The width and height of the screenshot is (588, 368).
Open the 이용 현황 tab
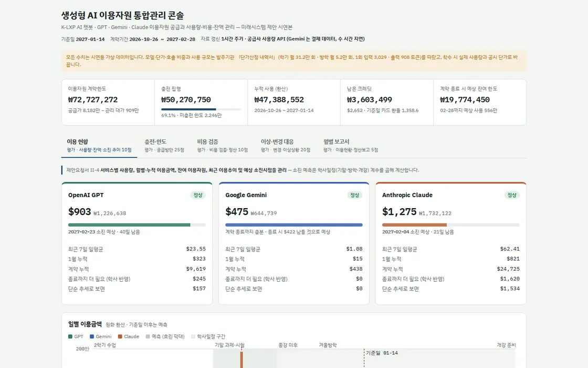point(99,146)
